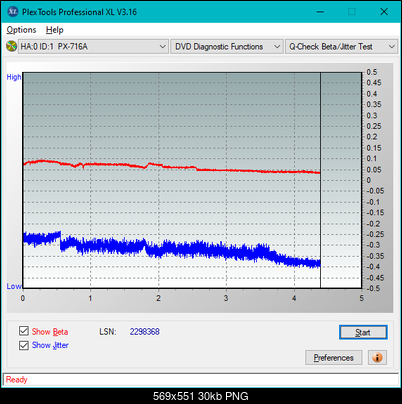Open the orange info button

pos(377,358)
